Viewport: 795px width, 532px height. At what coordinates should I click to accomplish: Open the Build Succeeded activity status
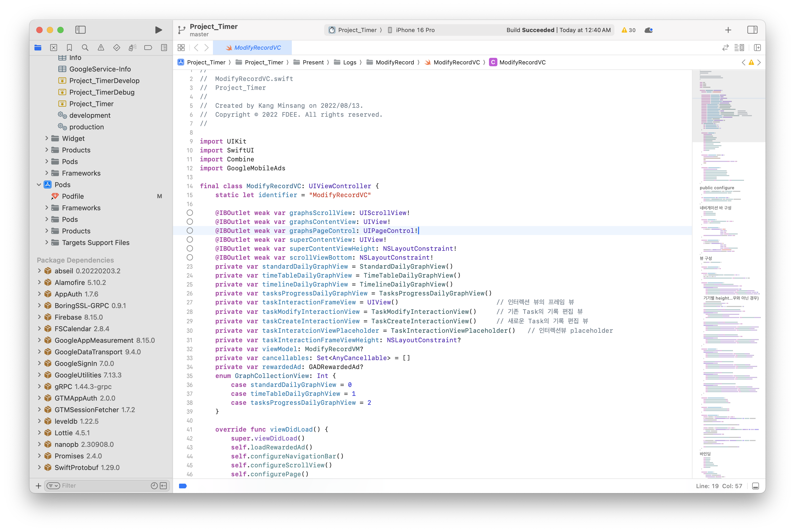point(558,30)
